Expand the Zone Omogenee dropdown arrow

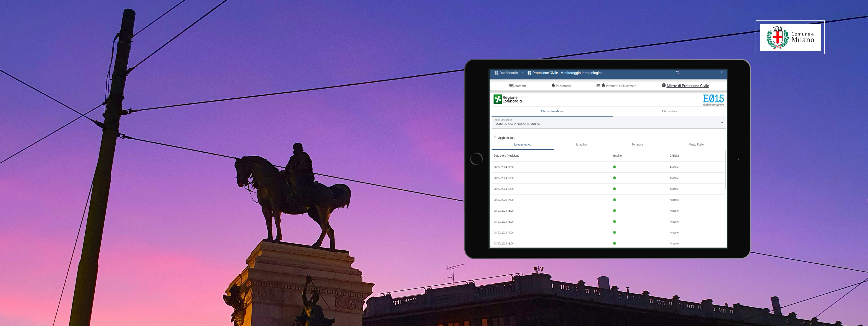(722, 123)
